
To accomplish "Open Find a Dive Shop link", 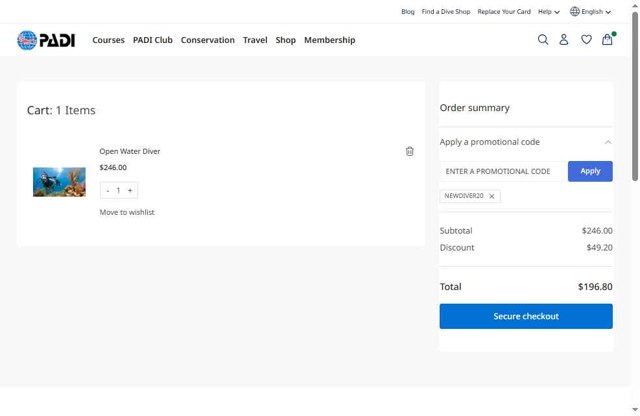I will (x=446, y=11).
